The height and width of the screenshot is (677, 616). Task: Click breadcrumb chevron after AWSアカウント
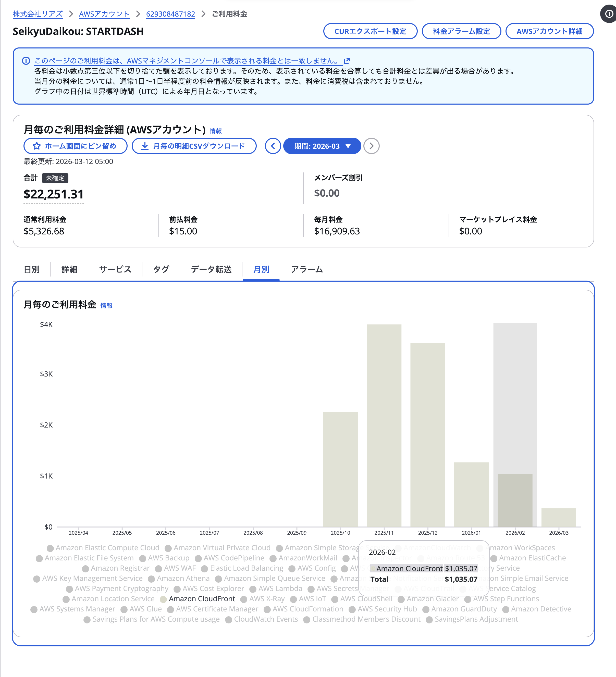coord(138,14)
